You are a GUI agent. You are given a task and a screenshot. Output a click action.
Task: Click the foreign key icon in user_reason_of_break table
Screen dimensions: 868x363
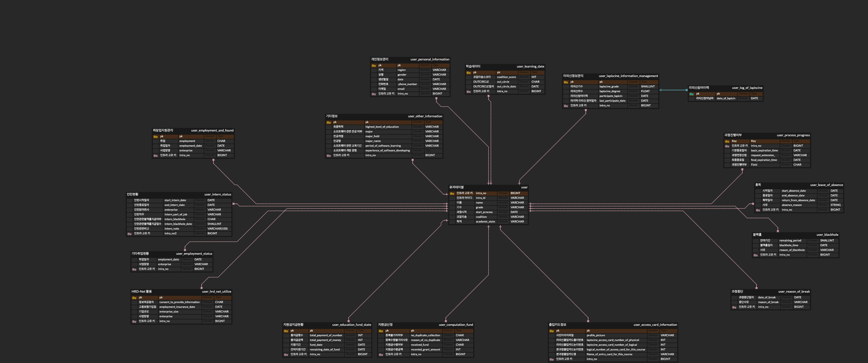point(734,307)
